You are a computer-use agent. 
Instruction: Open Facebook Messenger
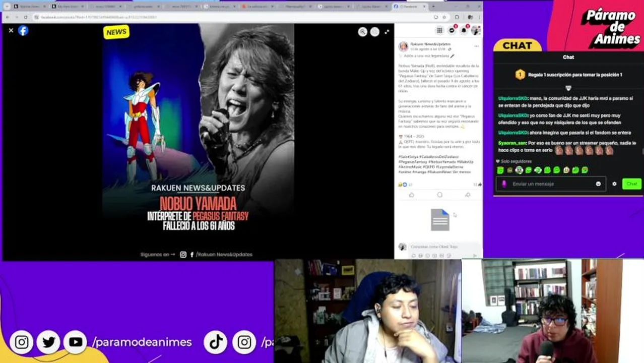click(x=452, y=31)
